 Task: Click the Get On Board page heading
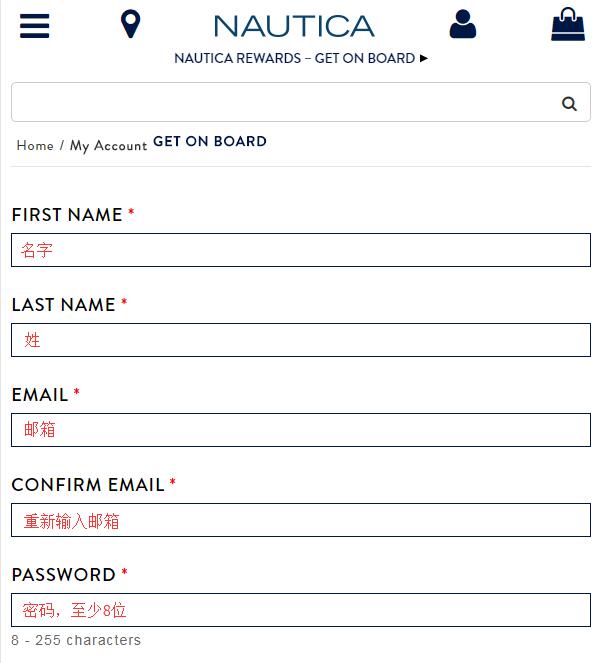coord(210,141)
